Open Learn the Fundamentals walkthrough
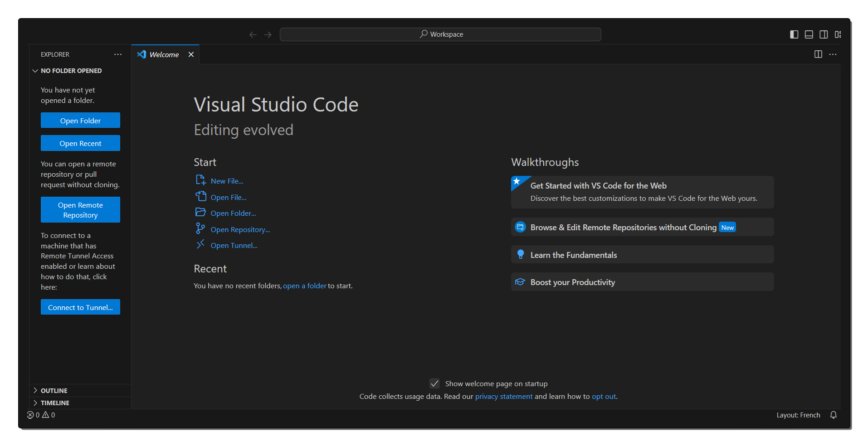 642,255
